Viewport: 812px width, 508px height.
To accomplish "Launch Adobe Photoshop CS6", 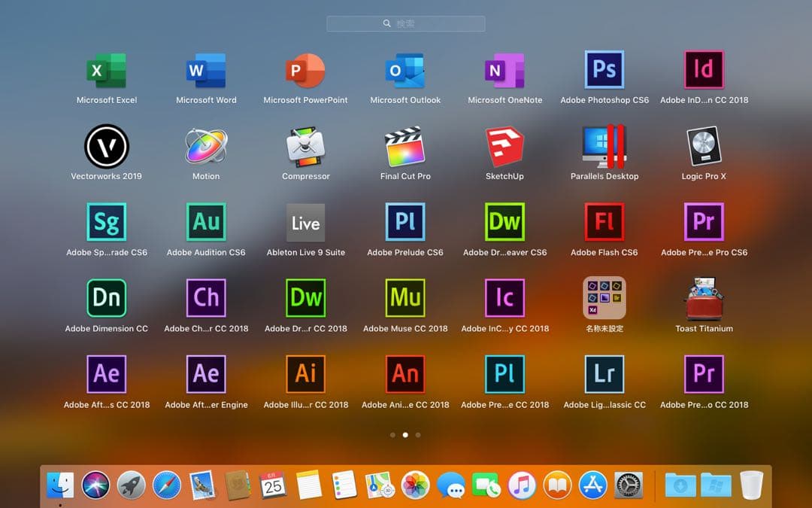I will (604, 69).
